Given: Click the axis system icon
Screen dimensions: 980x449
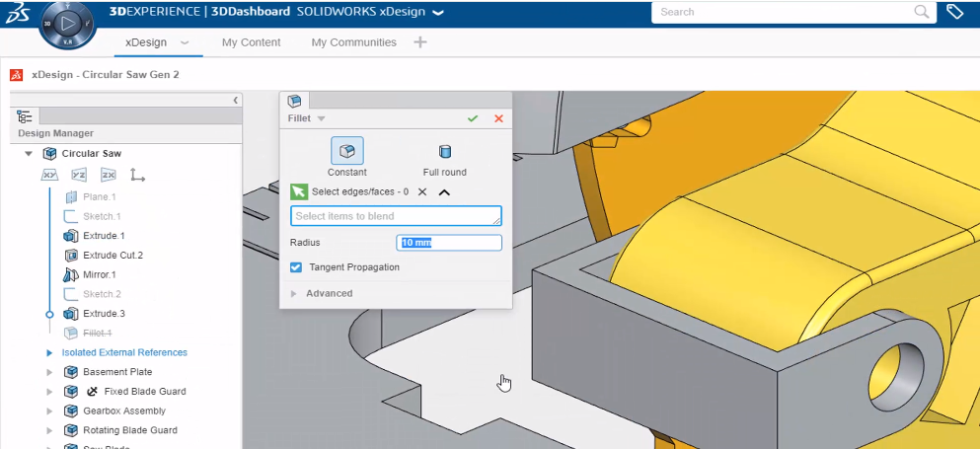Looking at the screenshot, I should tap(137, 175).
